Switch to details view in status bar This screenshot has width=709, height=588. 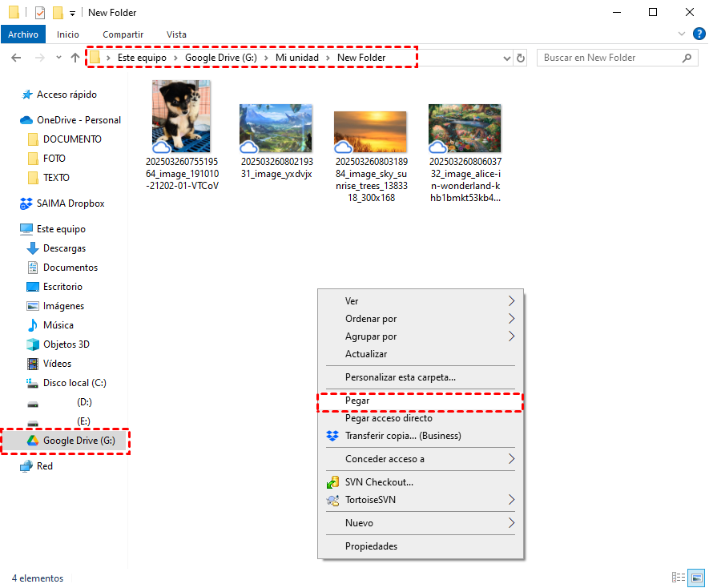pyautogui.click(x=679, y=578)
